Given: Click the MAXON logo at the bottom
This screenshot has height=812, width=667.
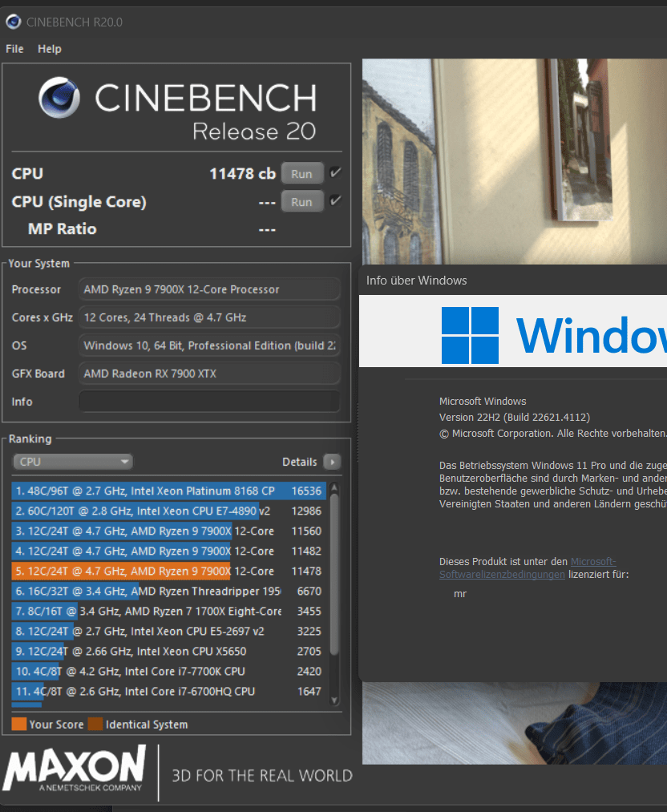Looking at the screenshot, I should [x=75, y=768].
